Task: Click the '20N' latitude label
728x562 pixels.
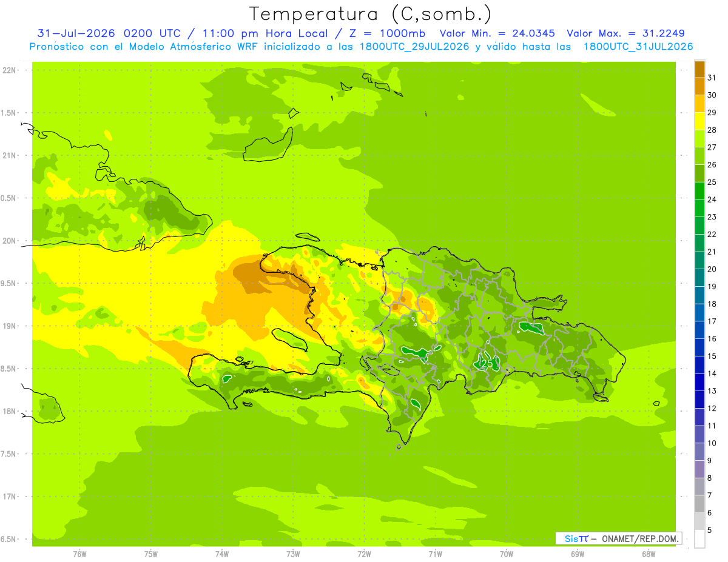Action: coord(9,241)
